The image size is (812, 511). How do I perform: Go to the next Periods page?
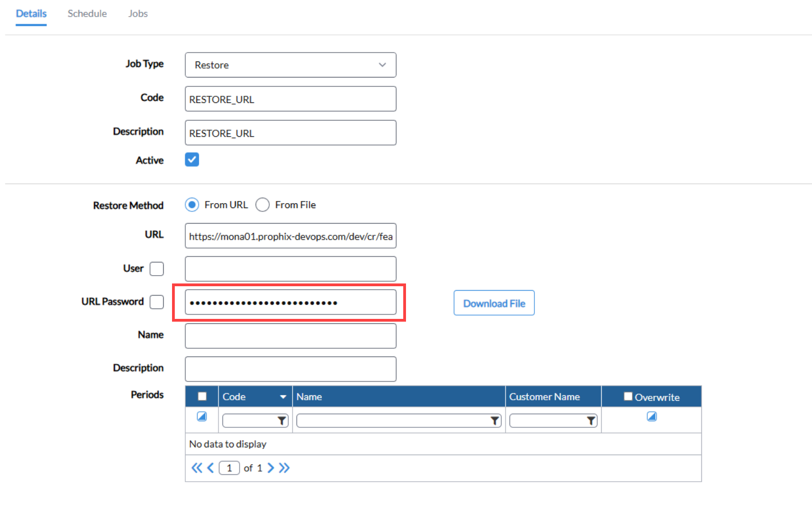[x=270, y=468]
